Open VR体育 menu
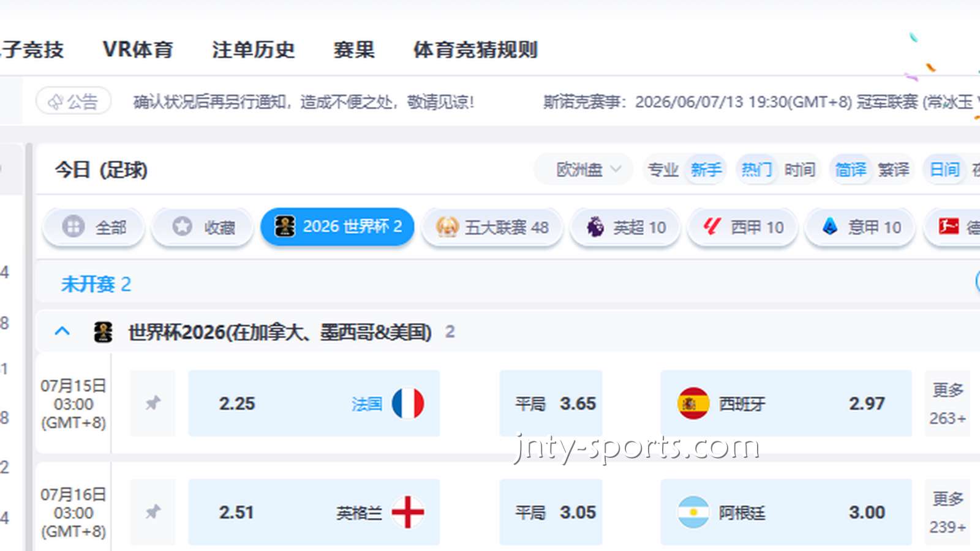The height and width of the screenshot is (551, 980). tap(138, 50)
